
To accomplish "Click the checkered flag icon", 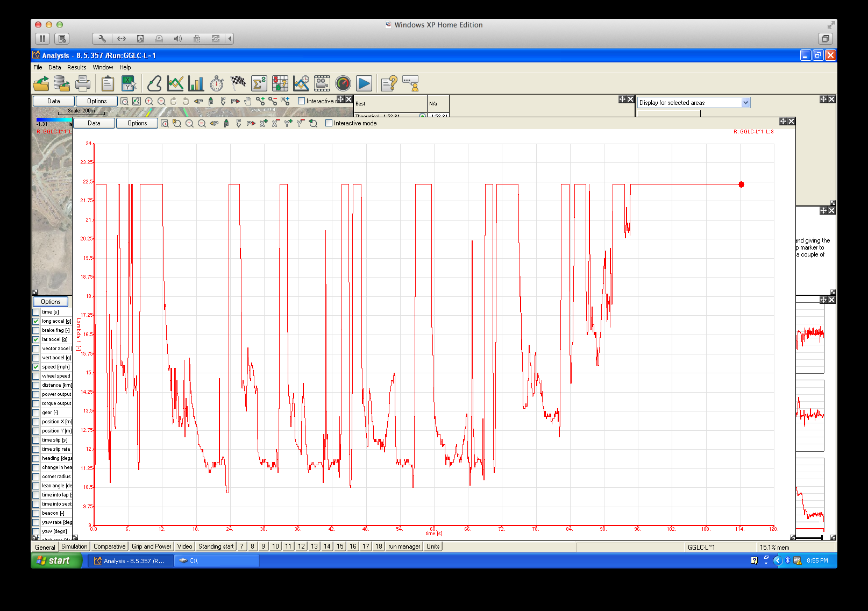I will coord(238,83).
